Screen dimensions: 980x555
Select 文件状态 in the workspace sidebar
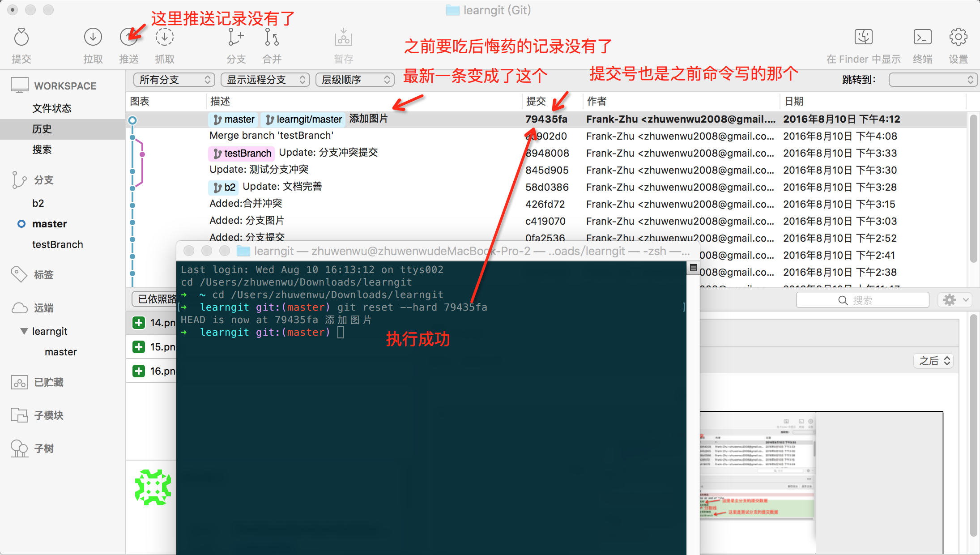pyautogui.click(x=52, y=108)
